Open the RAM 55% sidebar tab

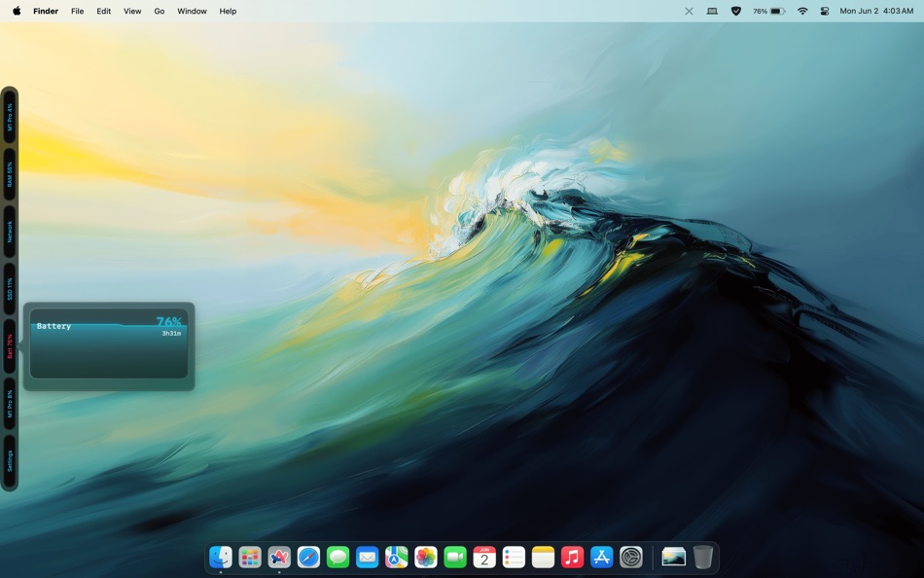tap(10, 174)
